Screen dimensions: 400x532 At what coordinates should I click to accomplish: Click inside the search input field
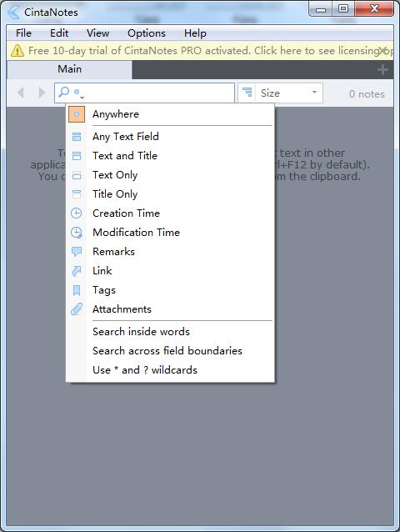click(x=157, y=93)
